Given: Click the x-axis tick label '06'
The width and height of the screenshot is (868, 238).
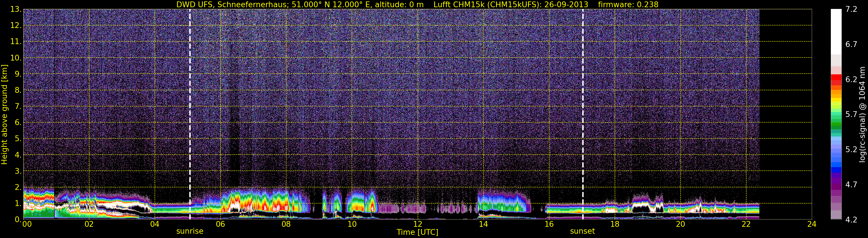Looking at the screenshot, I should pos(220,224).
